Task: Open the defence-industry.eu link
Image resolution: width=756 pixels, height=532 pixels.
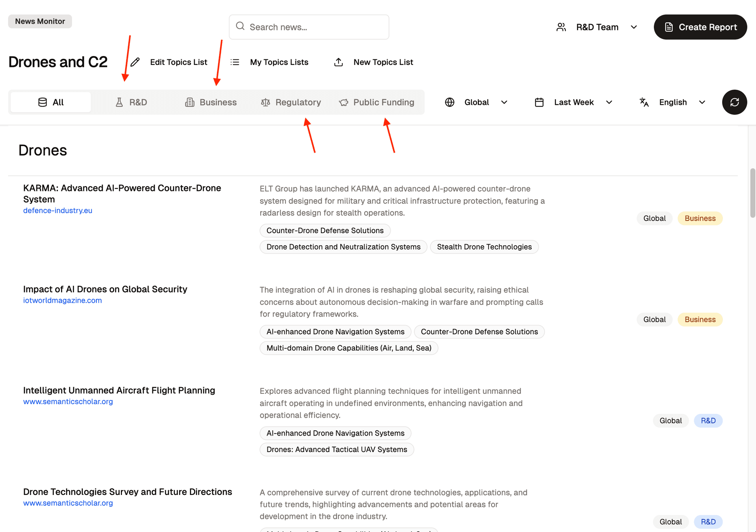Action: tap(57, 211)
